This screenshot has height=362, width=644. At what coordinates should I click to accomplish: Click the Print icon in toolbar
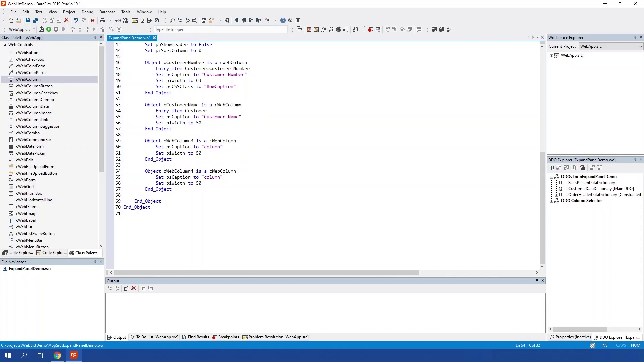pyautogui.click(x=102, y=20)
